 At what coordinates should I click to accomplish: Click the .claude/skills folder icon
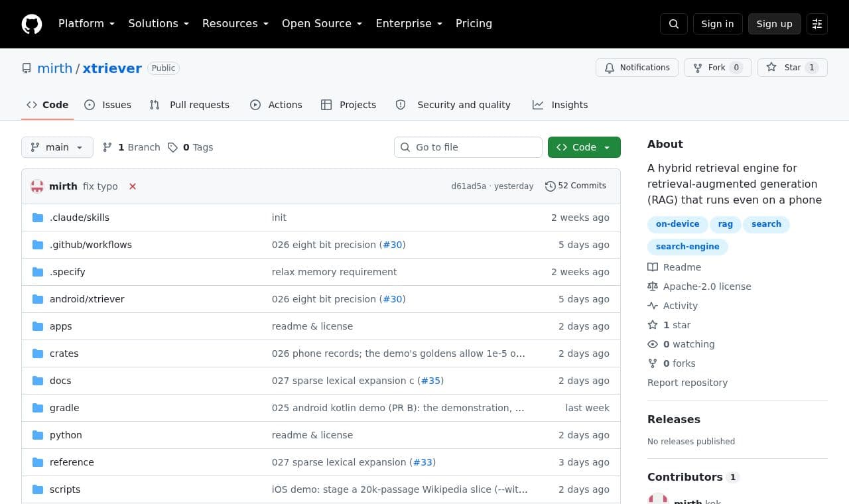38,218
